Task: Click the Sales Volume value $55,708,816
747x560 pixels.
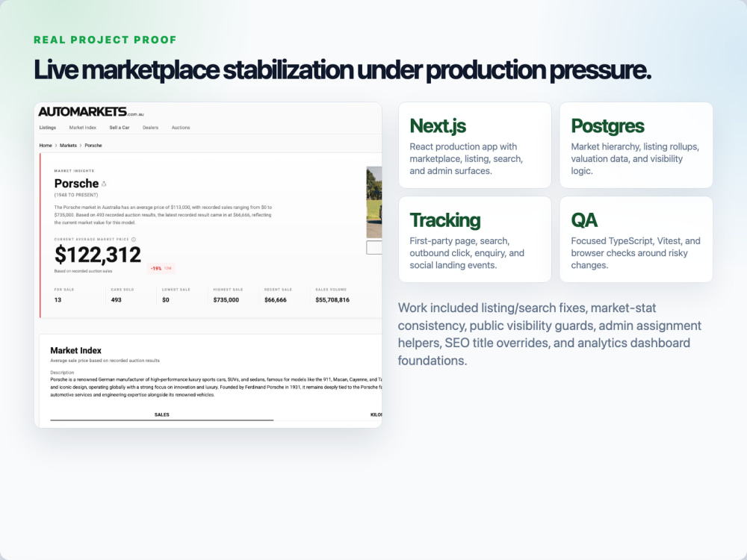Action: (332, 300)
